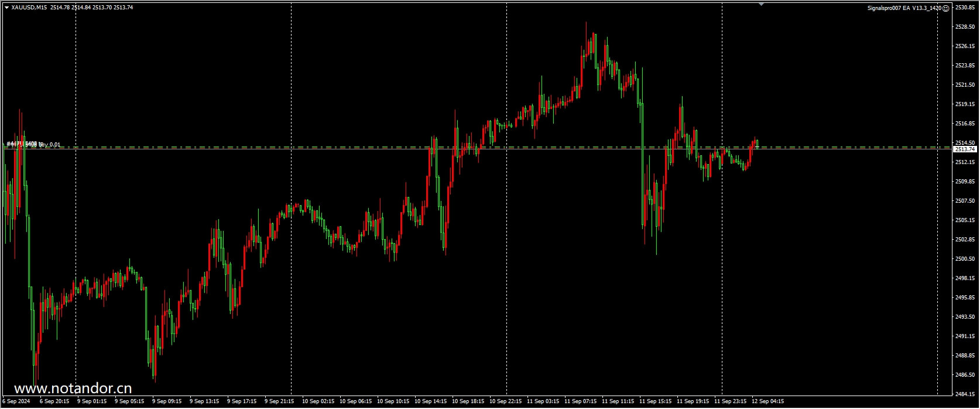Click the 2502.85 price scale label
The image size is (980, 409).
click(965, 240)
